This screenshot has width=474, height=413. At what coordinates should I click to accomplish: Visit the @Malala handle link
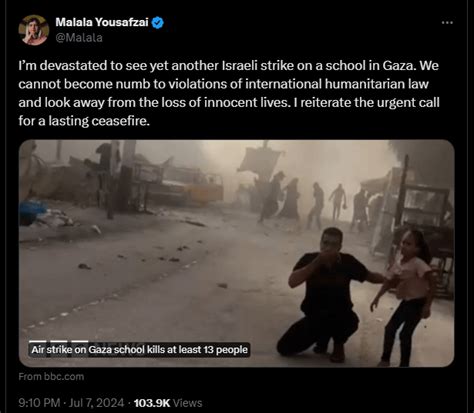[x=79, y=38]
